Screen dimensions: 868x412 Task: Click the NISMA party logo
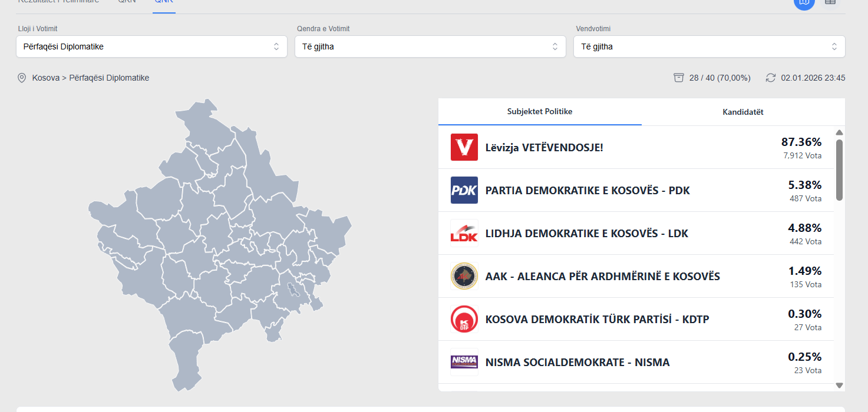(x=464, y=362)
